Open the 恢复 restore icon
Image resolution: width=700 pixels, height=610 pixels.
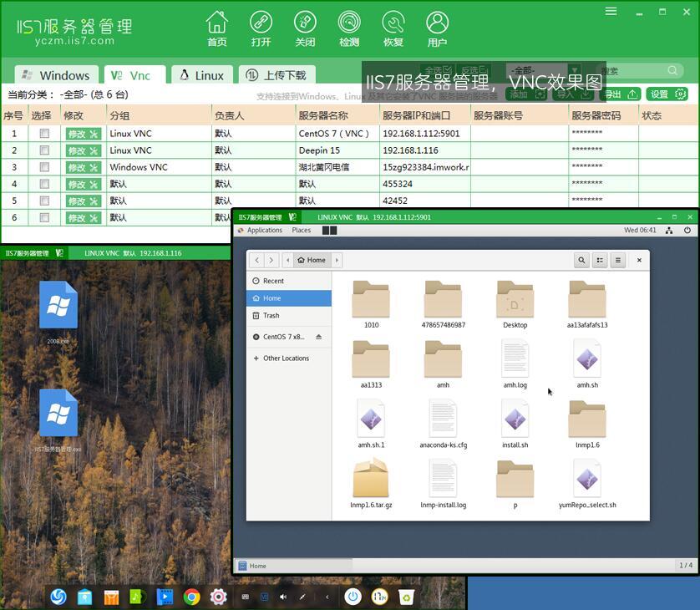(393, 28)
